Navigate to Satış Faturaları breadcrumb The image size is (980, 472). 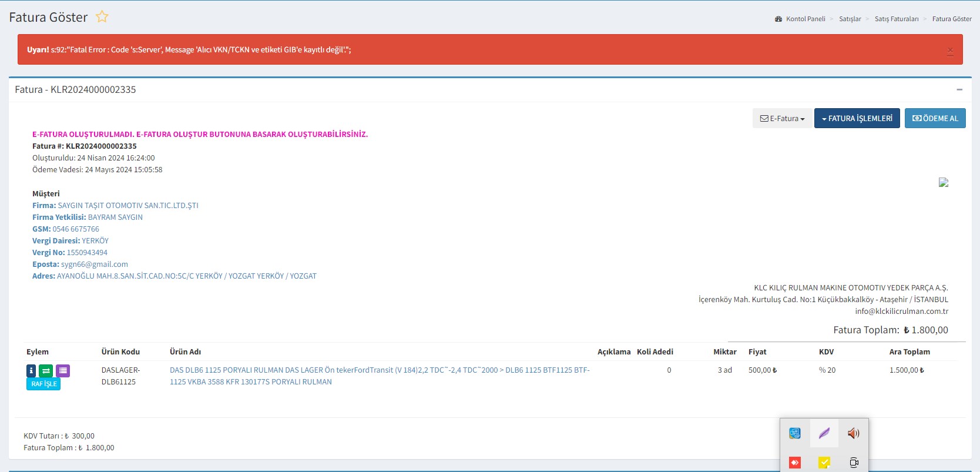[896, 19]
